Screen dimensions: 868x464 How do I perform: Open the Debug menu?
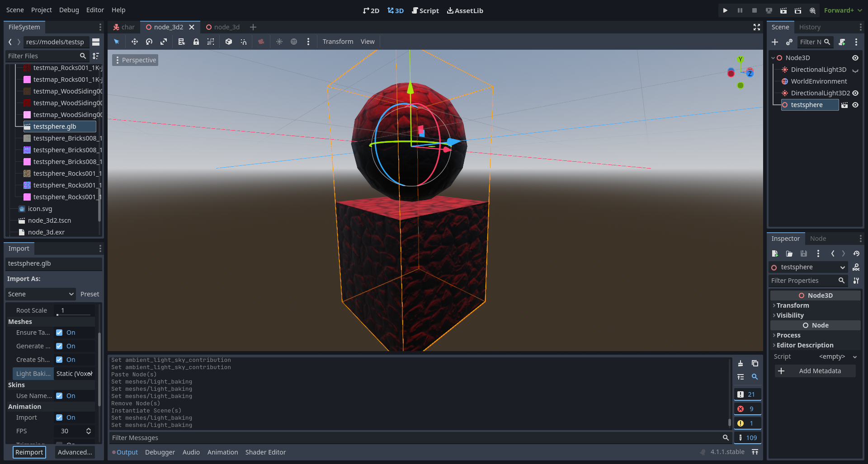(69, 9)
